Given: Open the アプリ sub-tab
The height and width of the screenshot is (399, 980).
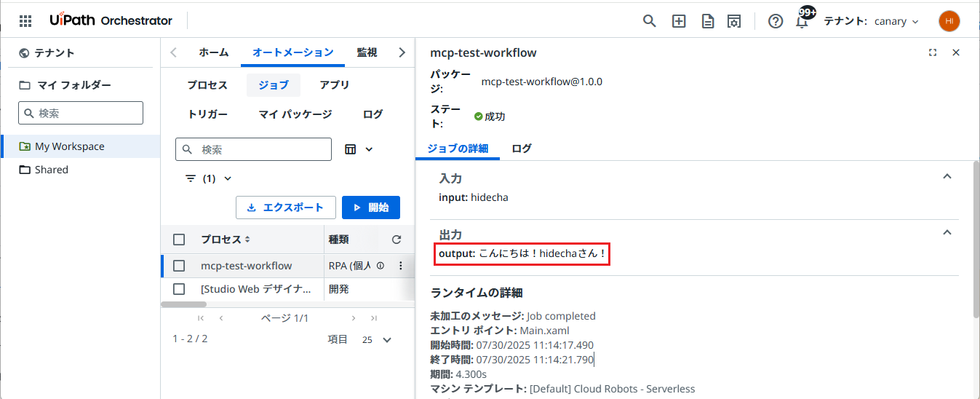Looking at the screenshot, I should (x=335, y=85).
